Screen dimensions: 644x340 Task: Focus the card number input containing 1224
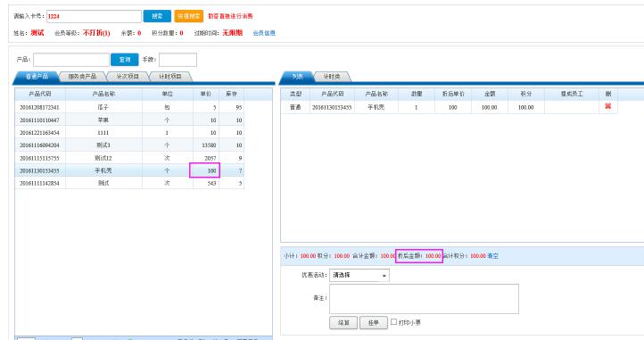pos(94,16)
